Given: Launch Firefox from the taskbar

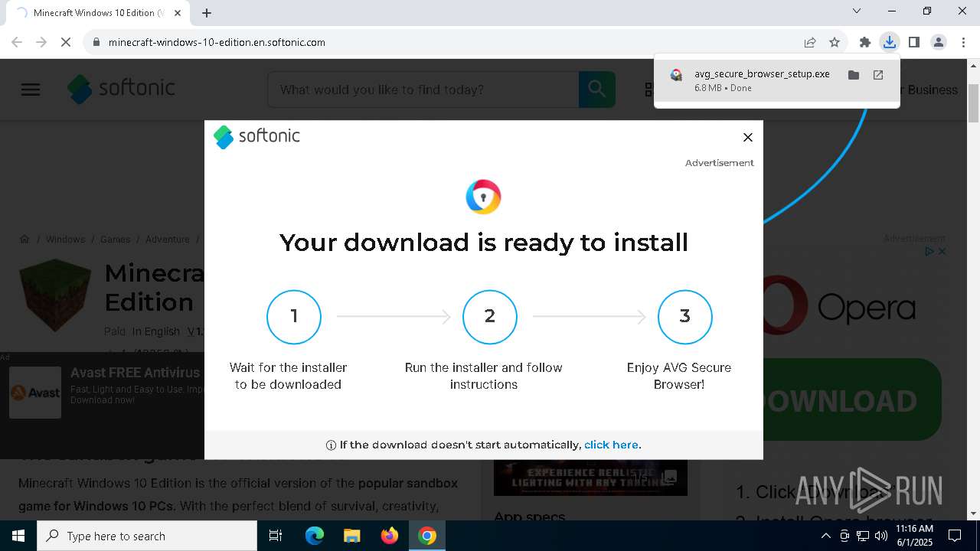Looking at the screenshot, I should coord(390,536).
